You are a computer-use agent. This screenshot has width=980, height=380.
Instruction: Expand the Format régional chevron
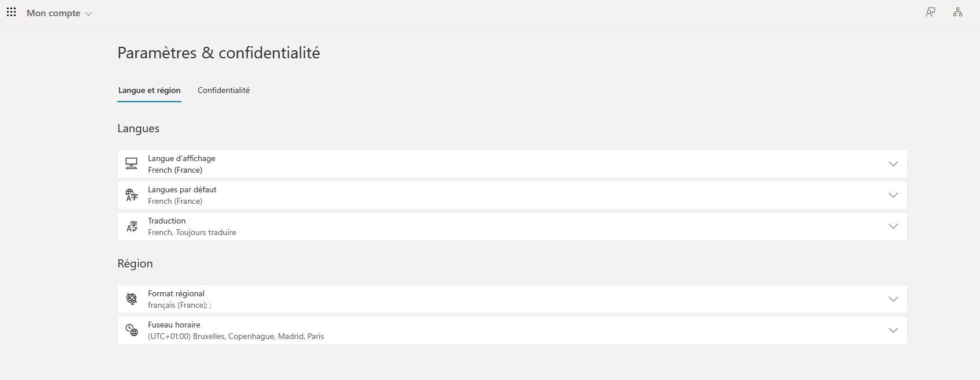893,299
